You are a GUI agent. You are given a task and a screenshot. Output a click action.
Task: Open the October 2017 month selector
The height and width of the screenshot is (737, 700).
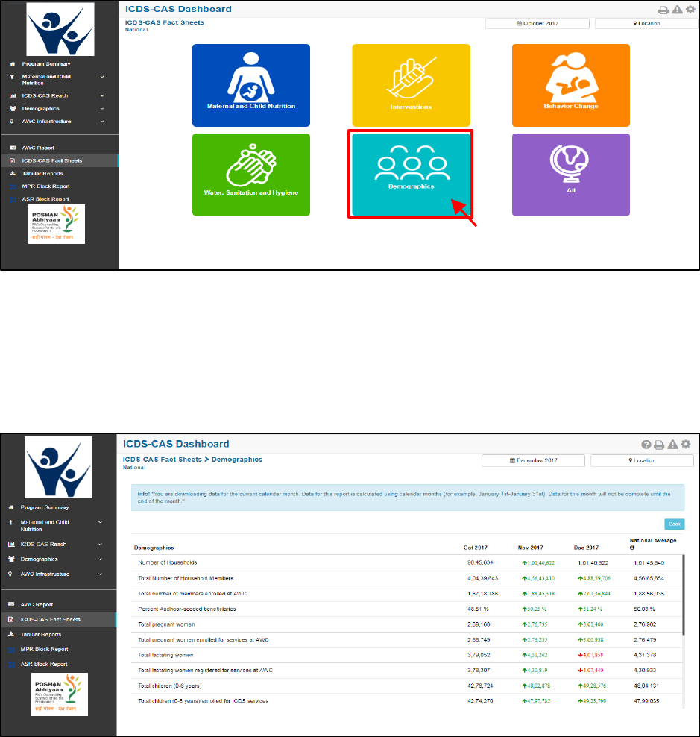[x=537, y=24]
